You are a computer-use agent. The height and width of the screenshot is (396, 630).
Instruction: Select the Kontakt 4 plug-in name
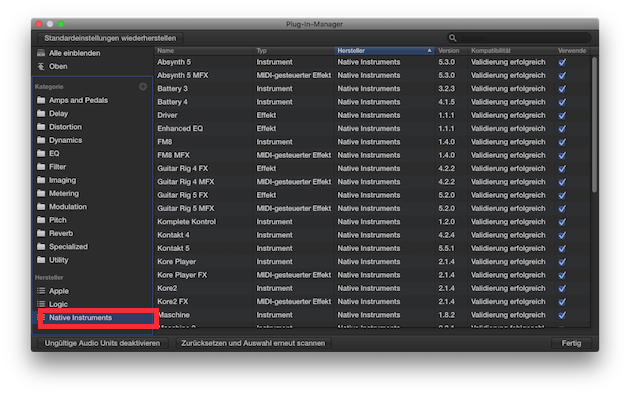pos(173,235)
